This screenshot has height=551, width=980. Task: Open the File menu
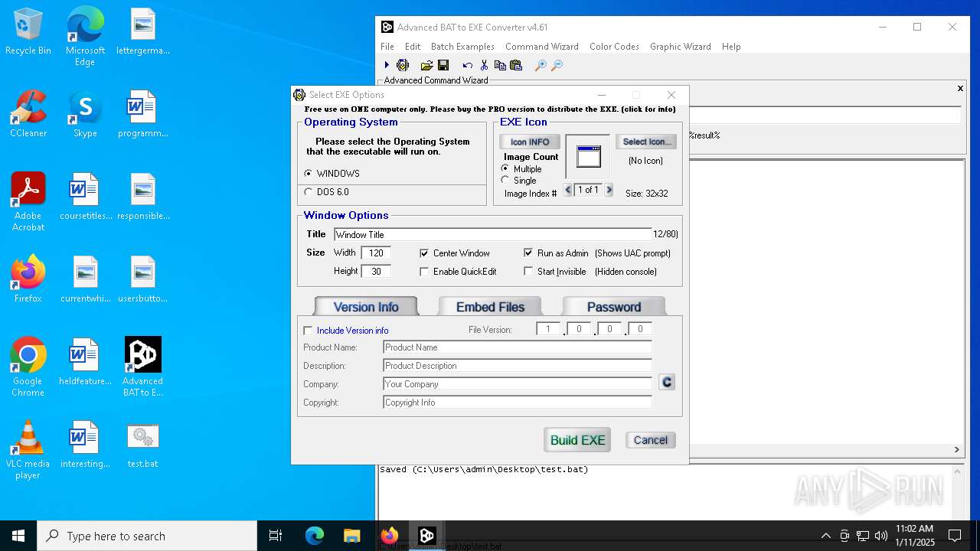(x=387, y=47)
